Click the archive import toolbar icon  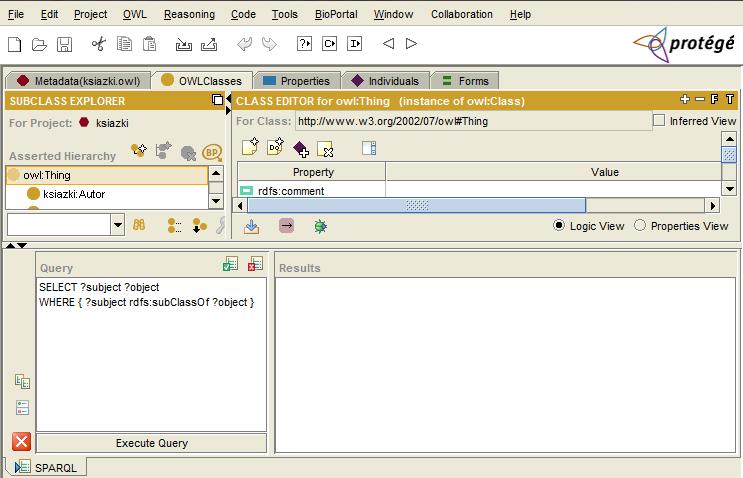coord(184,44)
